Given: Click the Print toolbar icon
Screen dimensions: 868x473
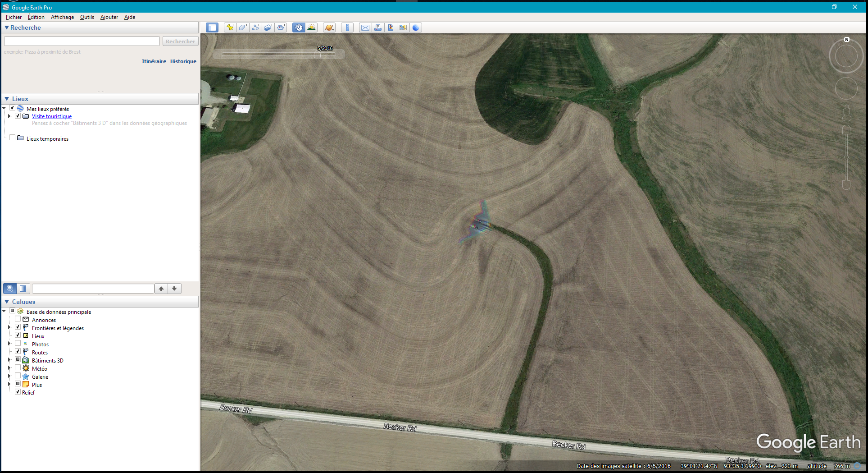Looking at the screenshot, I should [377, 28].
